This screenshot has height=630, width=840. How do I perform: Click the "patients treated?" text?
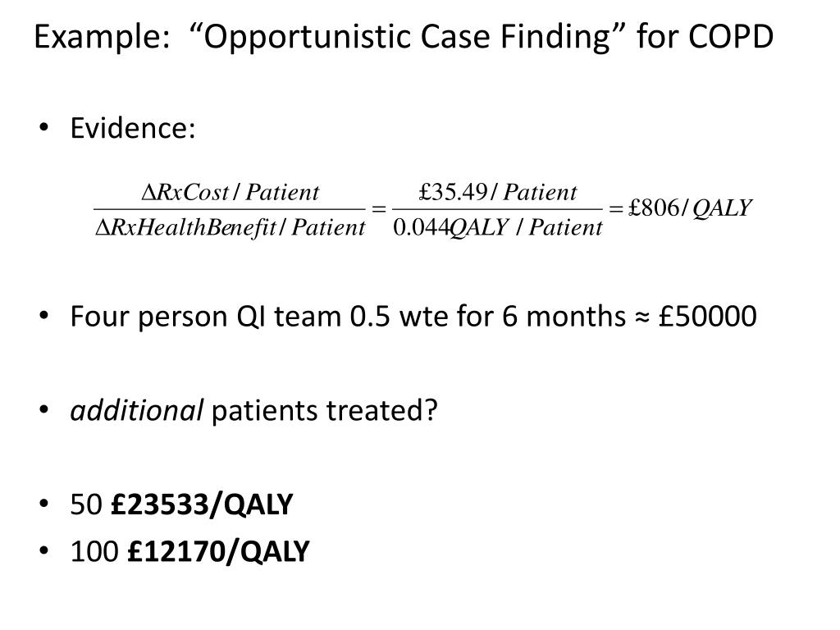click(x=326, y=410)
